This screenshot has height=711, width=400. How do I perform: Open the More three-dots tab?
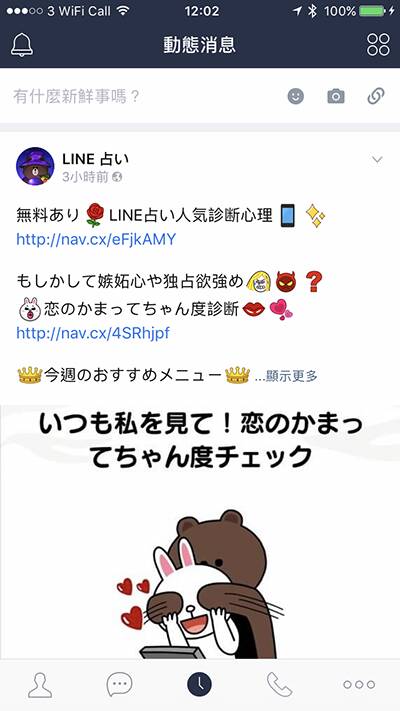point(359,684)
